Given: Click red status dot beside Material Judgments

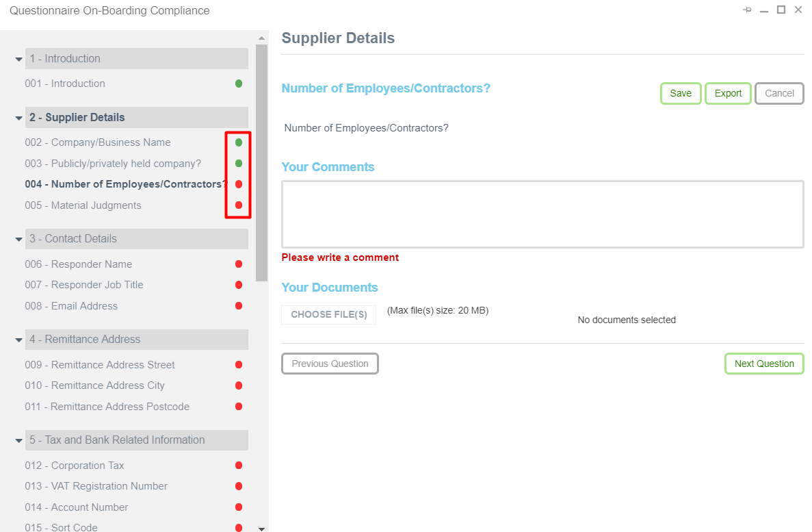Looking at the screenshot, I should pos(239,205).
